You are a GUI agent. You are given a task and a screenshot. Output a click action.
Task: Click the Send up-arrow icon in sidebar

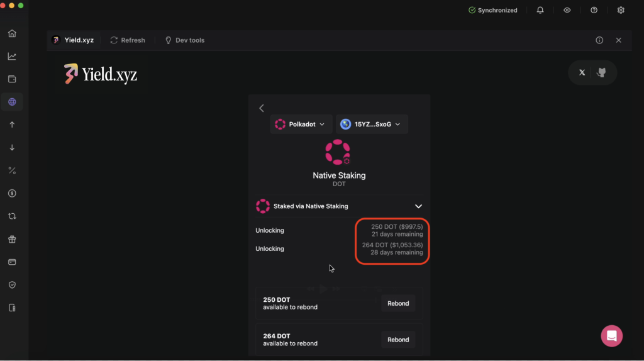pyautogui.click(x=12, y=125)
